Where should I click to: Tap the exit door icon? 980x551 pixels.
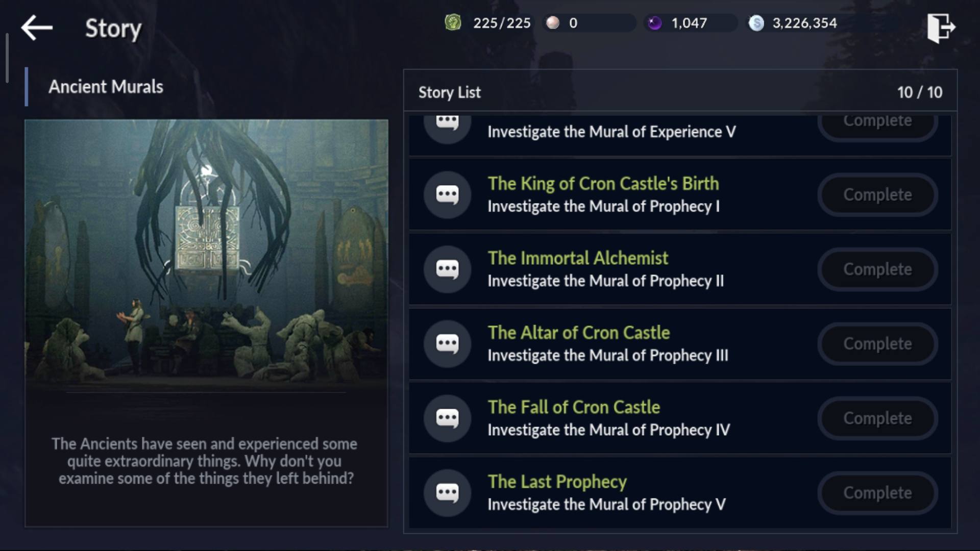click(x=941, y=28)
